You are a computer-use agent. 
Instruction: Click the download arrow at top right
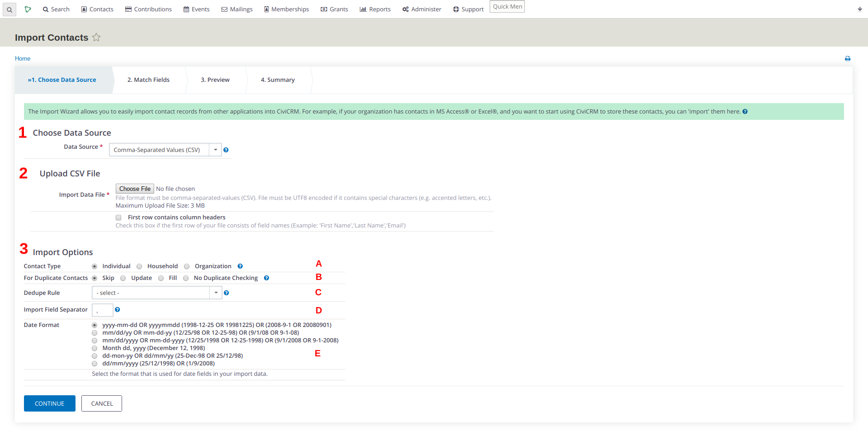point(860,9)
